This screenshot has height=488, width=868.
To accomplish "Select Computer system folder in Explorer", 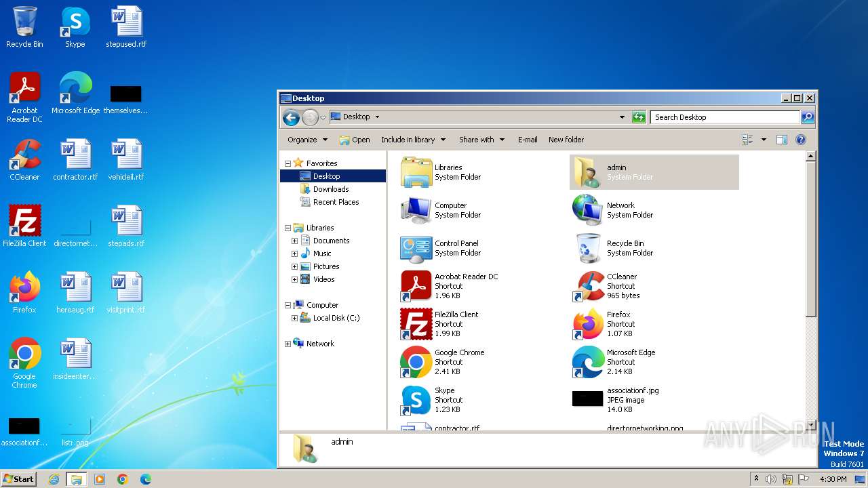I will click(483, 210).
